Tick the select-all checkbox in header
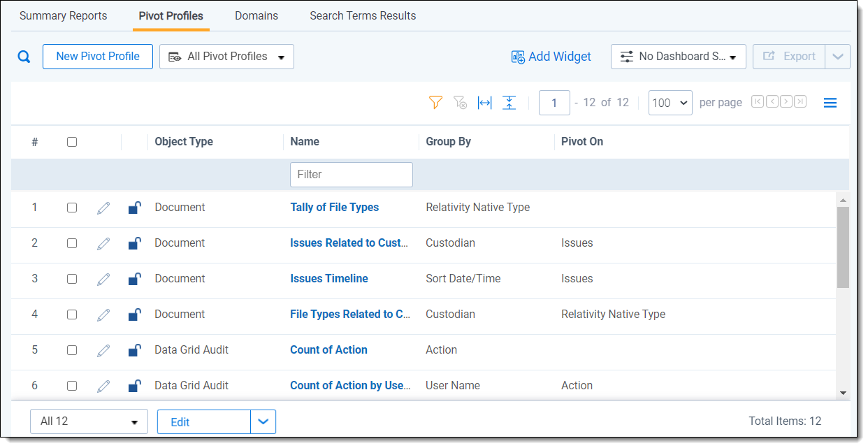The height and width of the screenshot is (448, 868). 72,142
